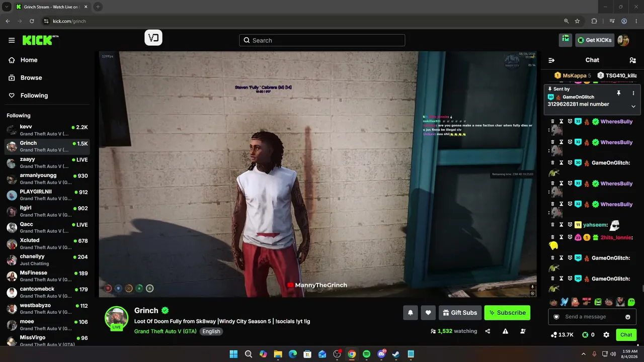Select kevv channel in Following list
Viewport: 644px width, 362px height.
tap(47, 130)
